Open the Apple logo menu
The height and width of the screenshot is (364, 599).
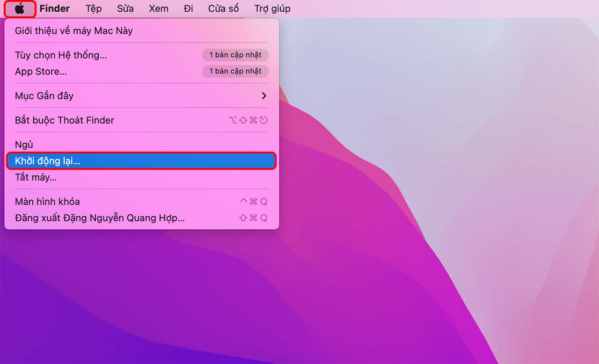20,8
